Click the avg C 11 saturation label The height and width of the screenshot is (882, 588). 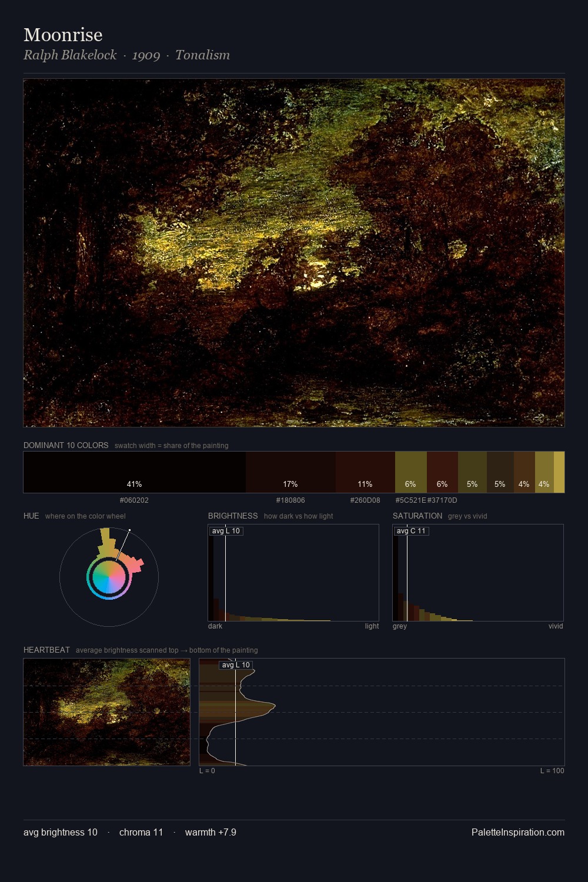(x=411, y=531)
